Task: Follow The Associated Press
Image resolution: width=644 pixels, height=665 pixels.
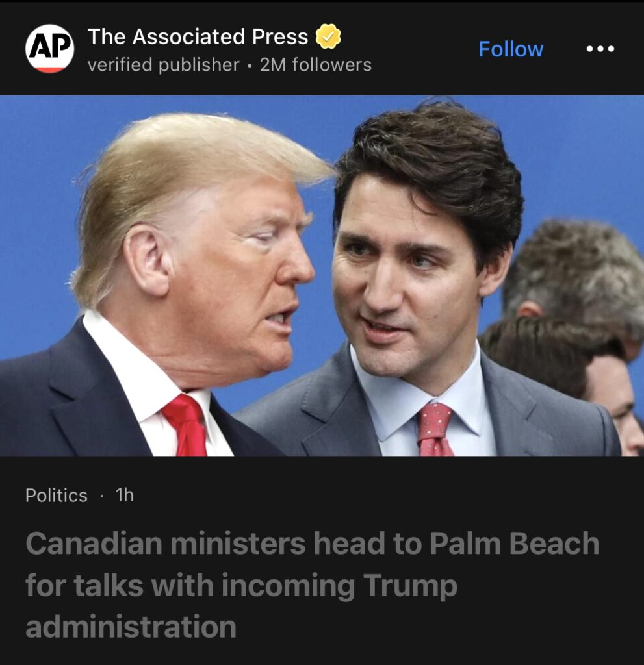Action: point(511,49)
